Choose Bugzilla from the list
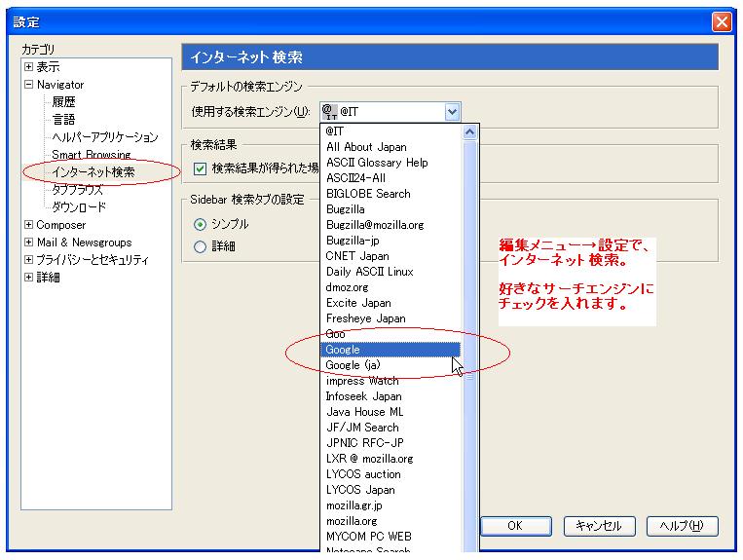The image size is (743, 560). pos(390,209)
